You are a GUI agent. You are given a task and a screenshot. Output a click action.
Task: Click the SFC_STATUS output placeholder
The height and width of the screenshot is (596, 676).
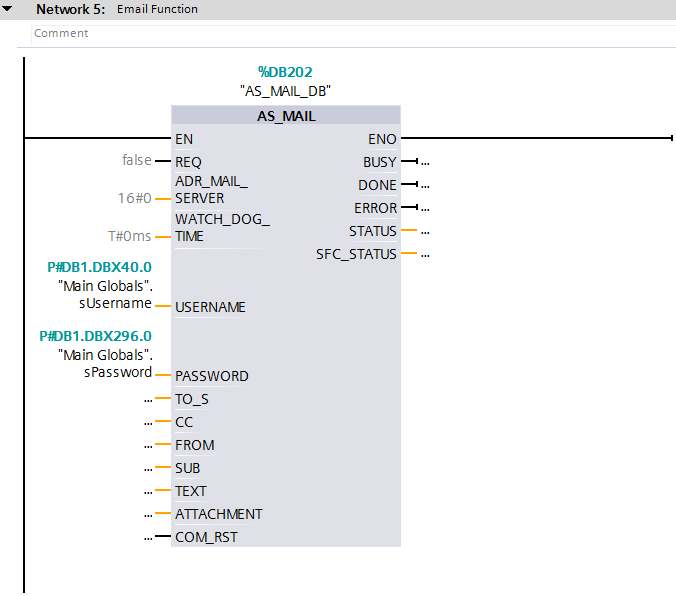(425, 254)
